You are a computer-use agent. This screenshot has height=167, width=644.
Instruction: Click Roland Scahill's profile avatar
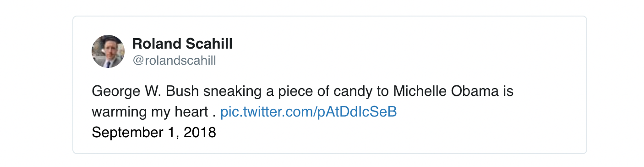tap(108, 51)
